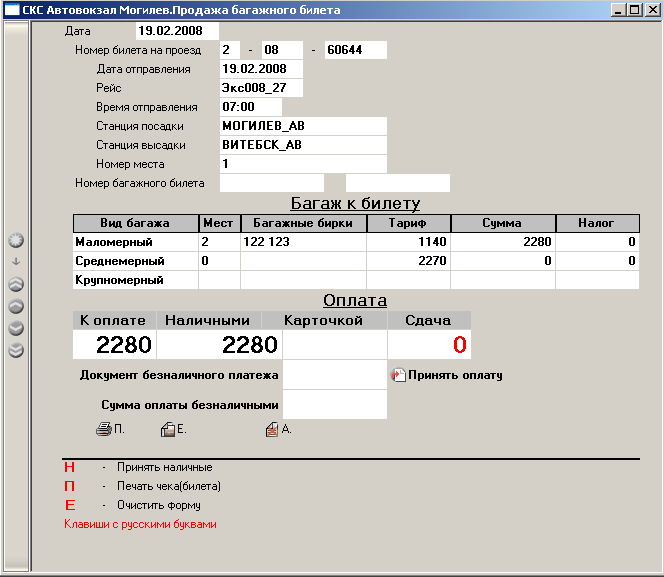Screen dimensions: 664x577
Task: Click the single-down chevron sidebar button
Action: pos(16,328)
